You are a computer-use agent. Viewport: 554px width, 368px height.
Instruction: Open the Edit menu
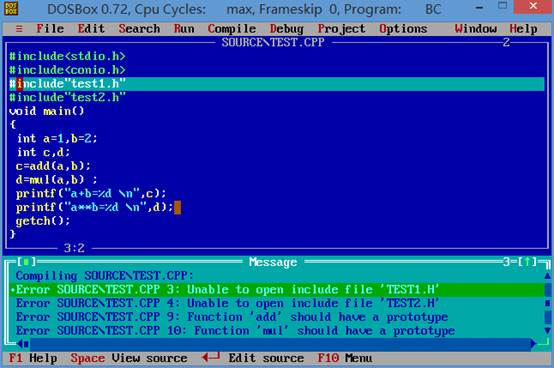91,29
